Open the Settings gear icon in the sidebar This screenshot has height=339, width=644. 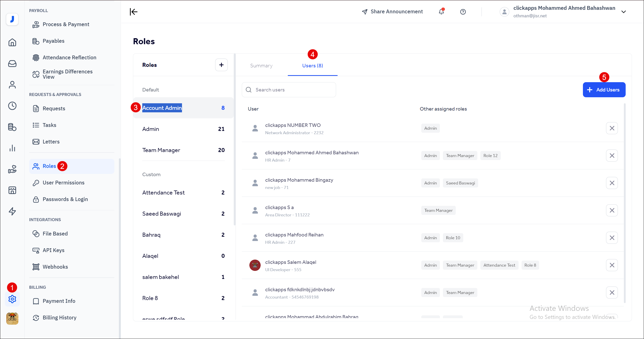12,299
